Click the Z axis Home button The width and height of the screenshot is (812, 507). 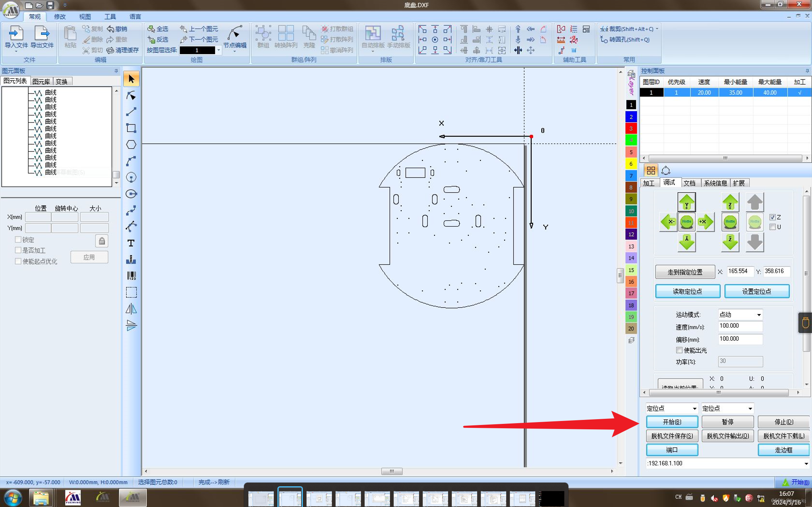[730, 221]
